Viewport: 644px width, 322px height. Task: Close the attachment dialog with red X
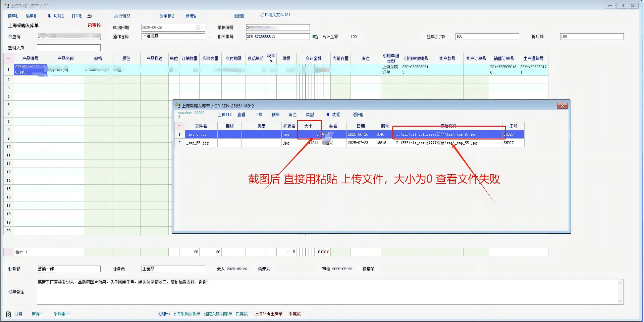click(562, 106)
